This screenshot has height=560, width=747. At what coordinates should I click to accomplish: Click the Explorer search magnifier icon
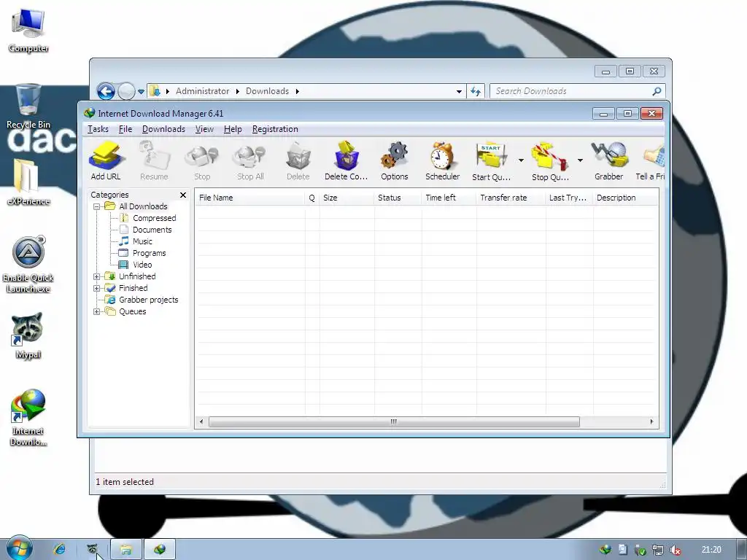coord(657,91)
